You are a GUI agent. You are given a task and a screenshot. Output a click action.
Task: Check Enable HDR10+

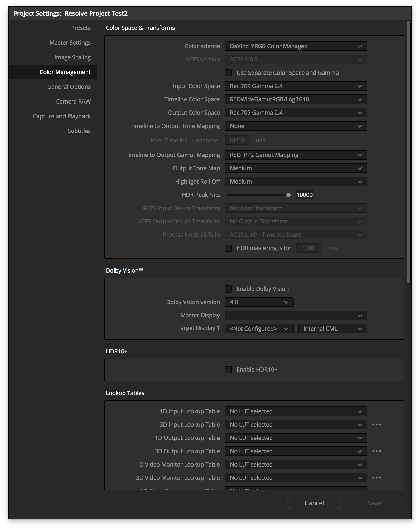[228, 369]
